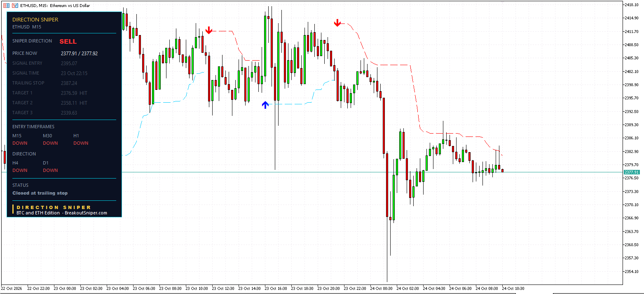Click the '24 Oct 10:30' time label
The width and height of the screenshot is (644, 294).
[513, 289]
